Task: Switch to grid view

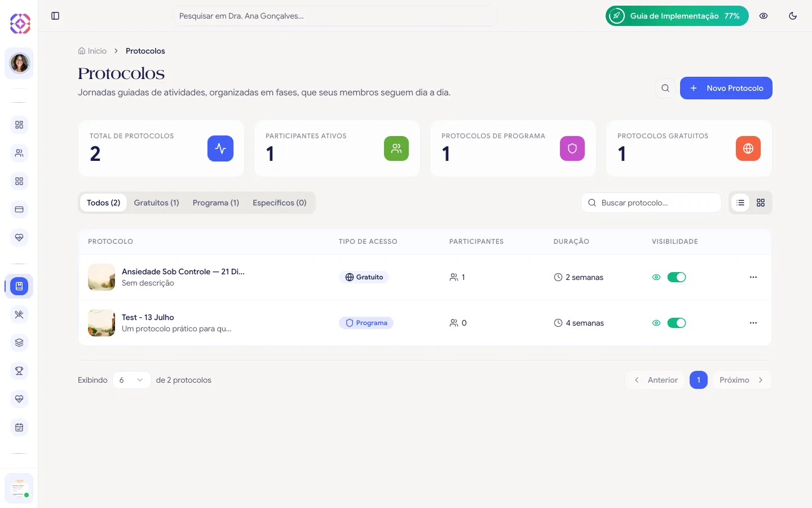Action: coord(761,203)
